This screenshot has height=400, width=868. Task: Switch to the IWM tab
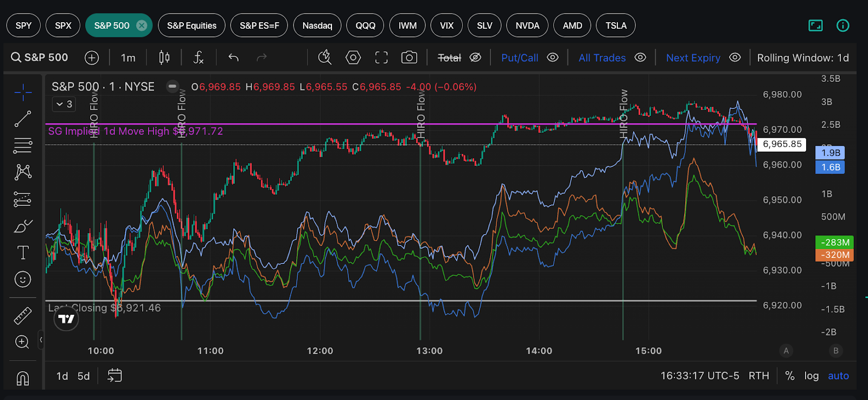[407, 25]
